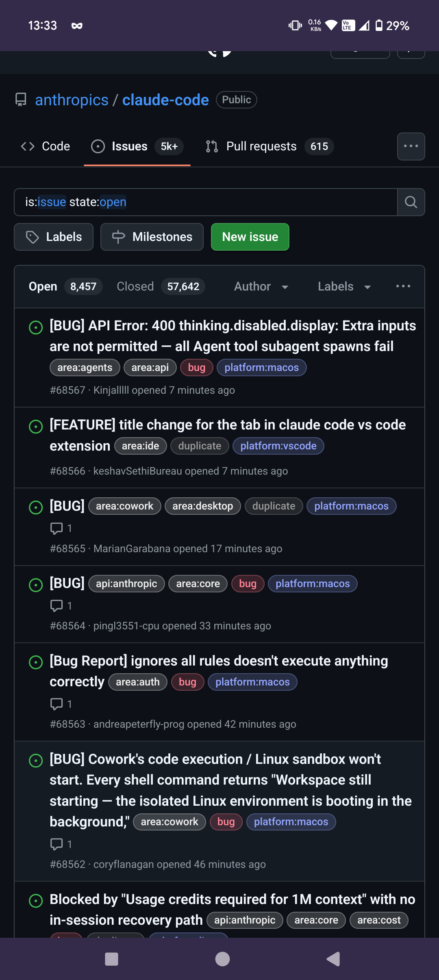
Task: Open the Milestones page
Action: [152, 237]
